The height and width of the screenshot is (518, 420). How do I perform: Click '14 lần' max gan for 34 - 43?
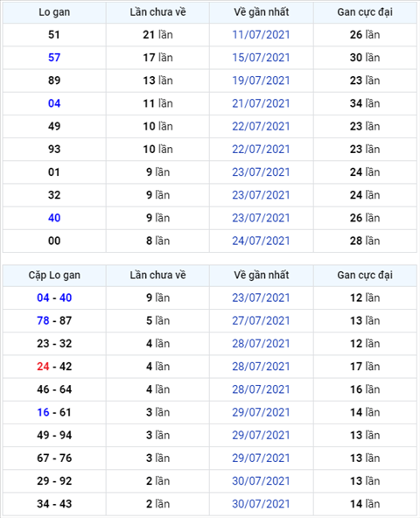click(x=365, y=504)
